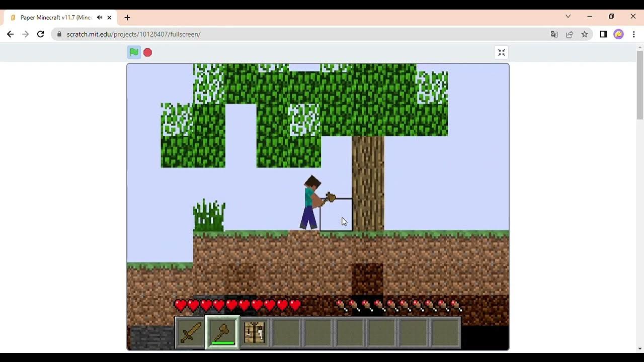Select the last empty hotbar slot
Screen dimensions: 644x362
coord(445,332)
